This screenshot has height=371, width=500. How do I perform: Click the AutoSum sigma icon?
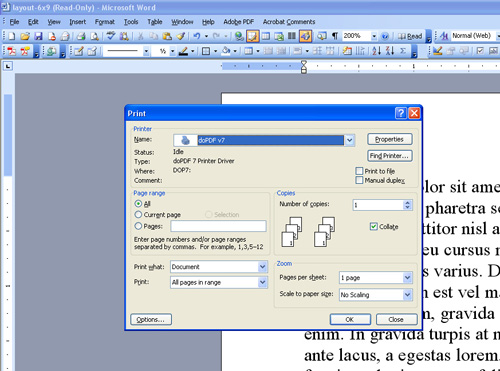pos(403,51)
